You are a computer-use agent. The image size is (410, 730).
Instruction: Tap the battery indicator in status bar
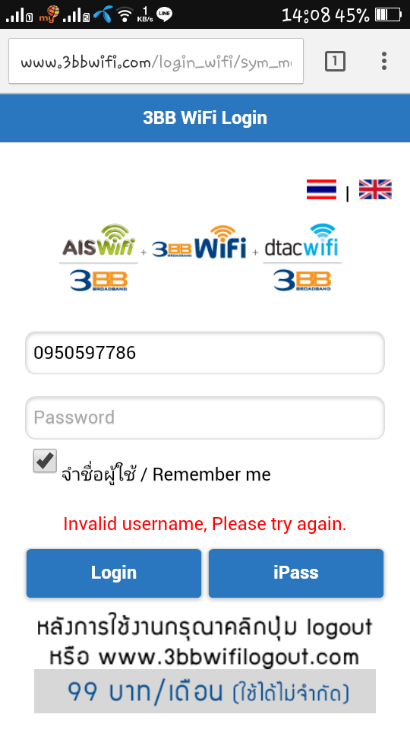point(389,15)
